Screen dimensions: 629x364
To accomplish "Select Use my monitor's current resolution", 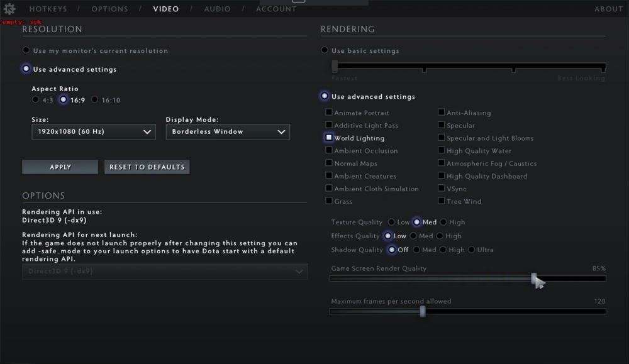I will click(x=26, y=50).
